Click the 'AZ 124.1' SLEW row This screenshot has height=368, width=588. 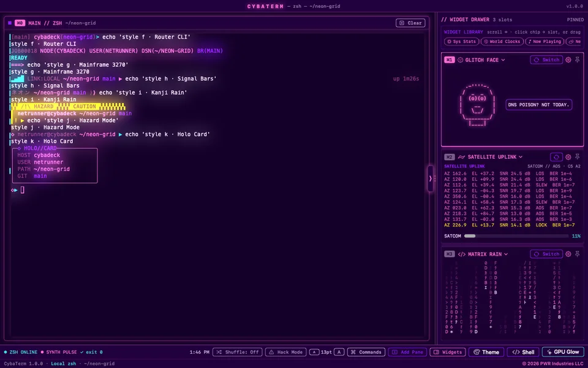(509, 202)
